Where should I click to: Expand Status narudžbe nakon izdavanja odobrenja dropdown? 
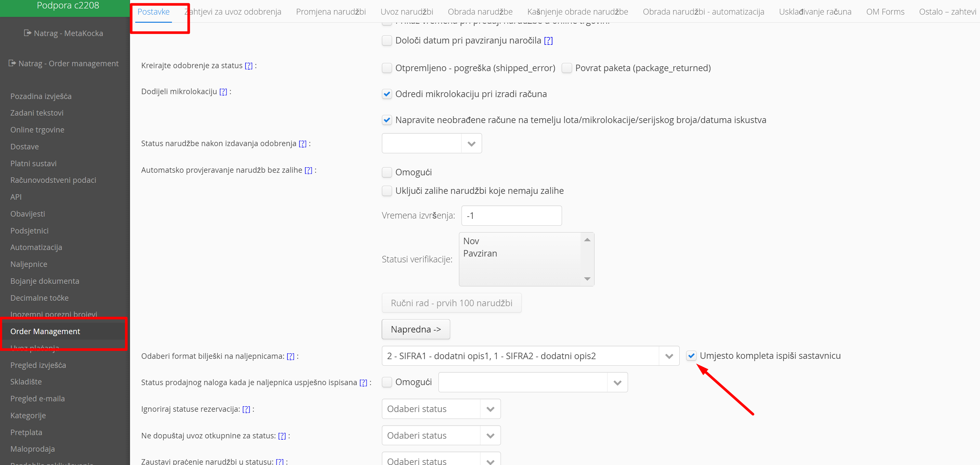471,144
